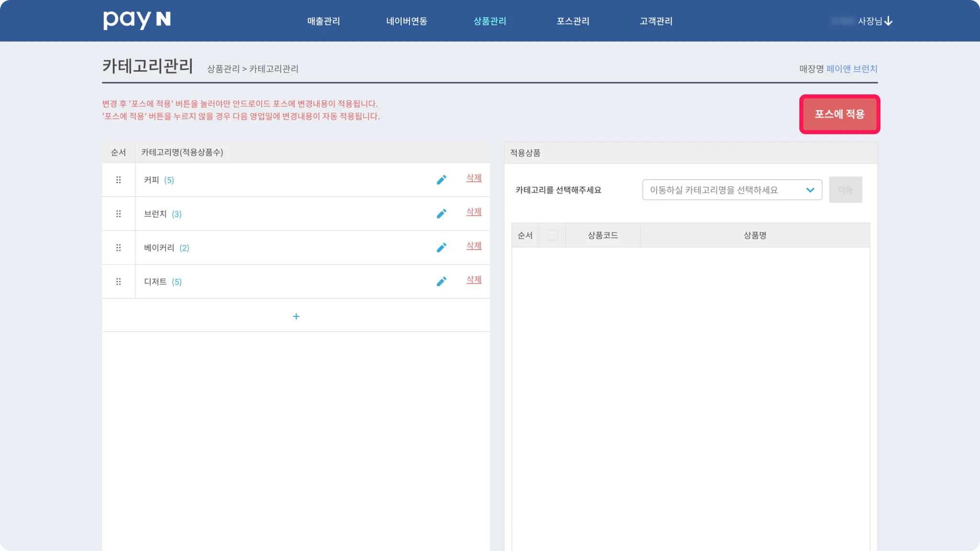Open the 네이버연동 menu
The width and height of the screenshot is (980, 551).
pos(406,21)
